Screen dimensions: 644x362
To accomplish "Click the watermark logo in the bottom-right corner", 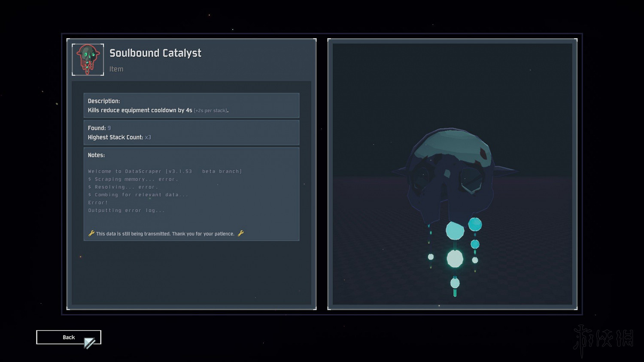I will click(x=603, y=339).
